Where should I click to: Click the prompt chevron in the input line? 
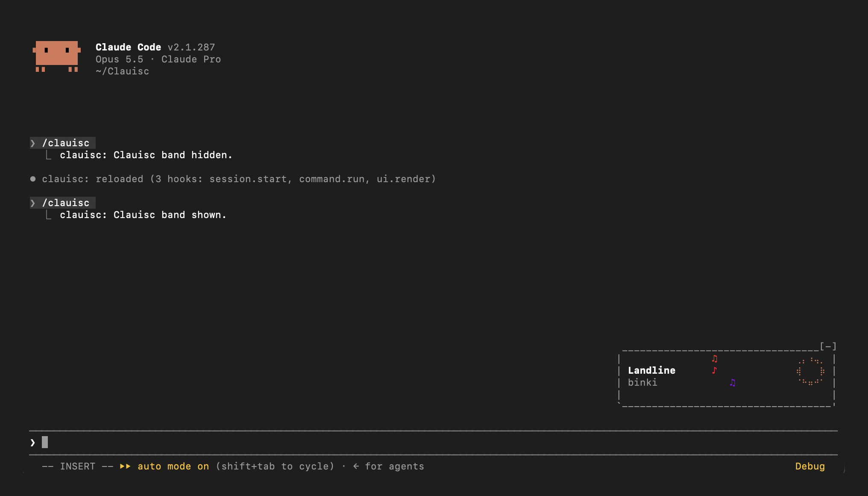click(x=33, y=443)
